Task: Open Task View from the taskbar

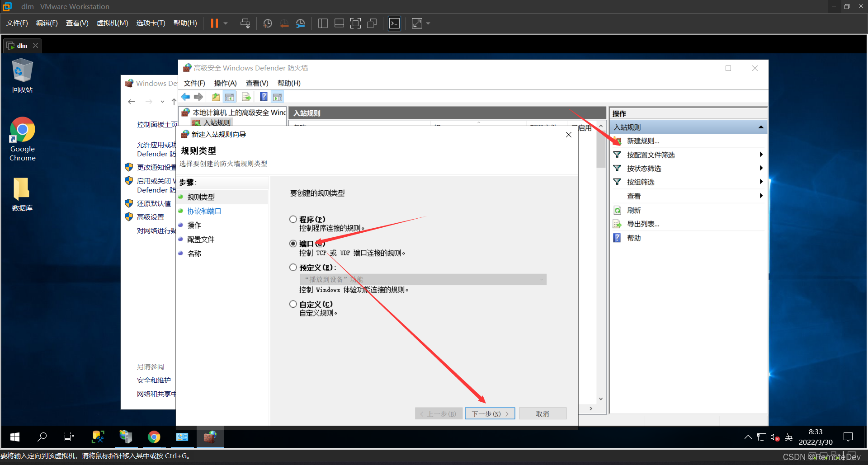Action: click(69, 437)
